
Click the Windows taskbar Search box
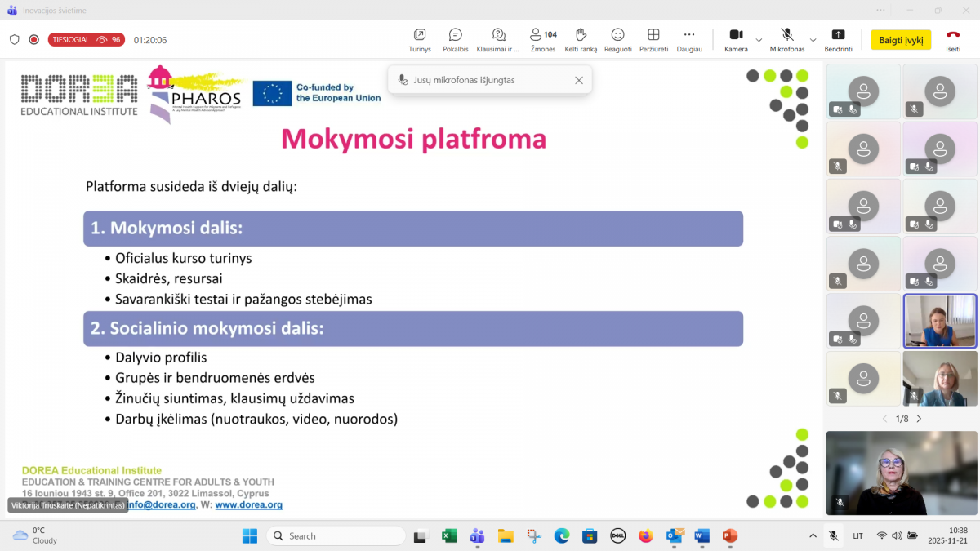click(x=336, y=535)
